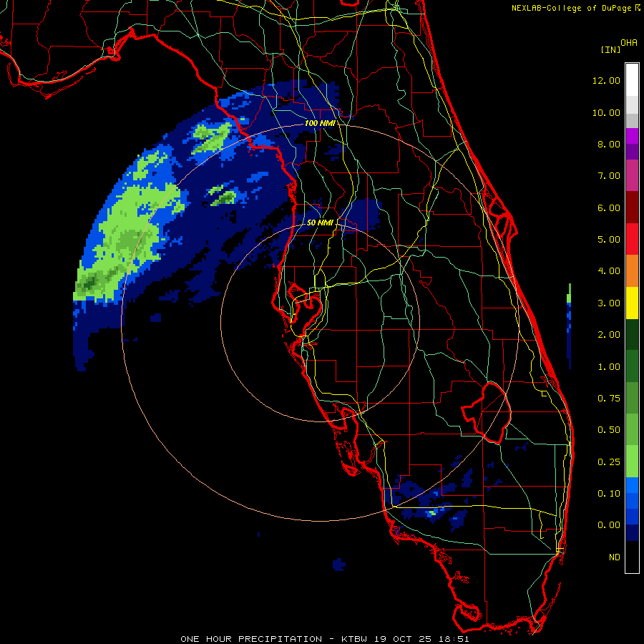The height and width of the screenshot is (644, 644).
Task: Select the green swatch beside 0.75
Action: (632, 398)
